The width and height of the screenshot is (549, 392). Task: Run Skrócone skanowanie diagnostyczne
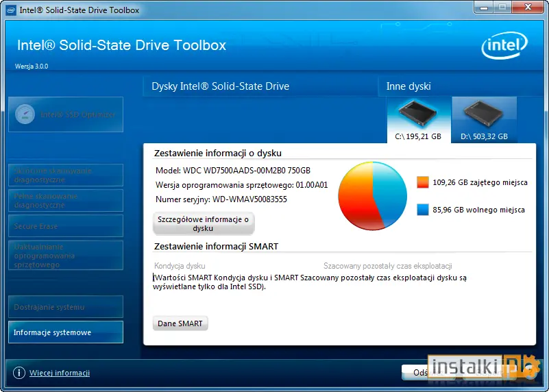tap(66, 175)
